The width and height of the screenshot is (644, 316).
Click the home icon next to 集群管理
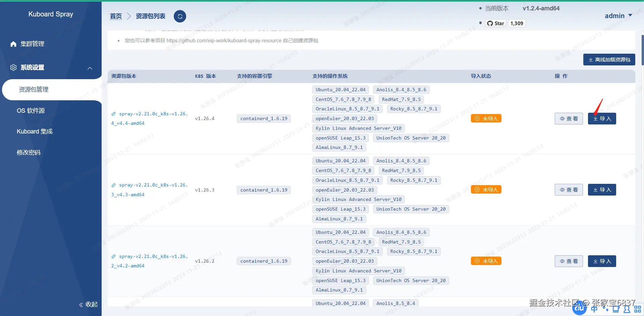pyautogui.click(x=13, y=44)
